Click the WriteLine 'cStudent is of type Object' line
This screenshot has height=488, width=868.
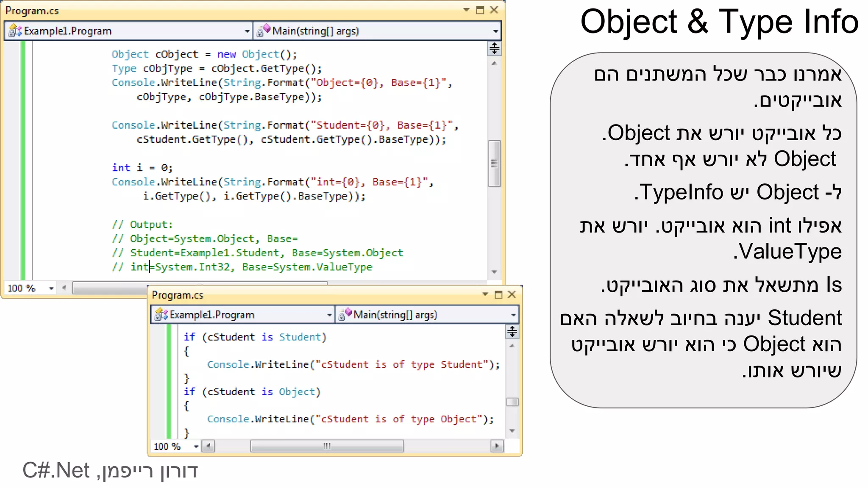351,419
